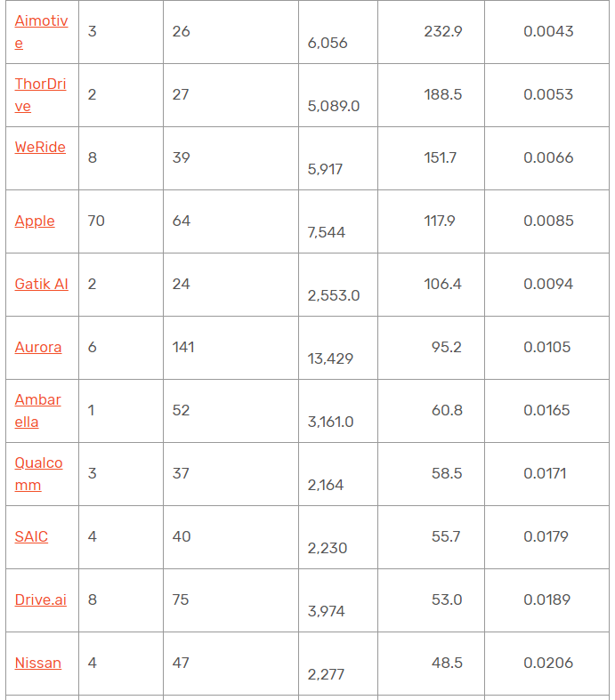Follow the Nissan hyperlink
The width and height of the screenshot is (615, 700).
click(38, 663)
